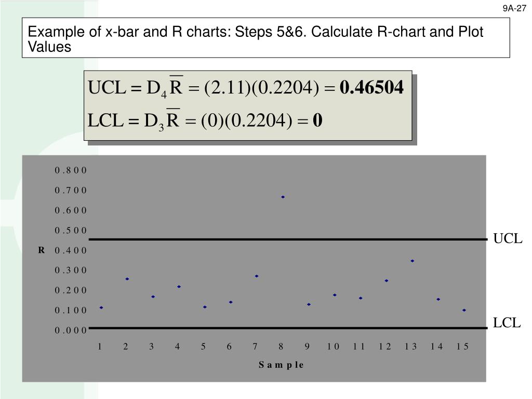Click the R axis title

pos(42,250)
